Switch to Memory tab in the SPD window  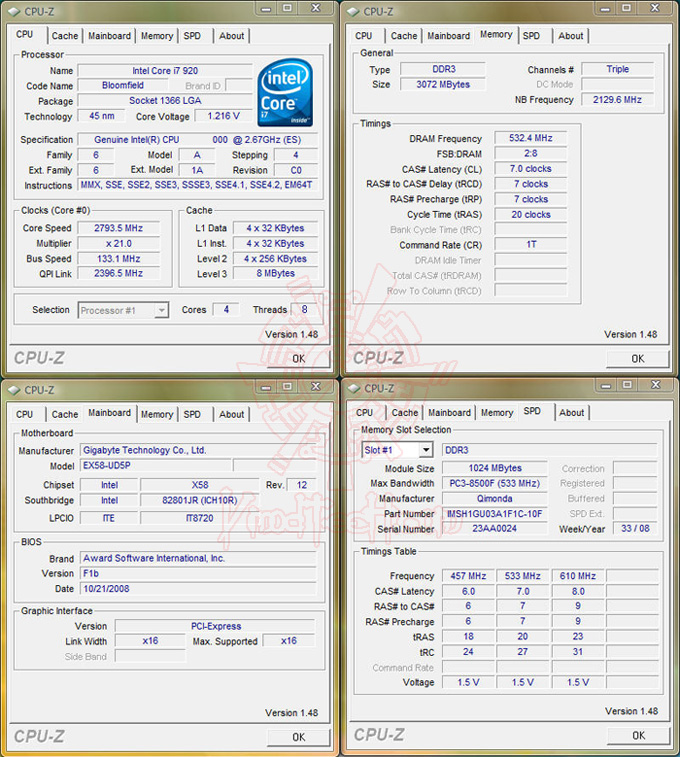click(497, 413)
